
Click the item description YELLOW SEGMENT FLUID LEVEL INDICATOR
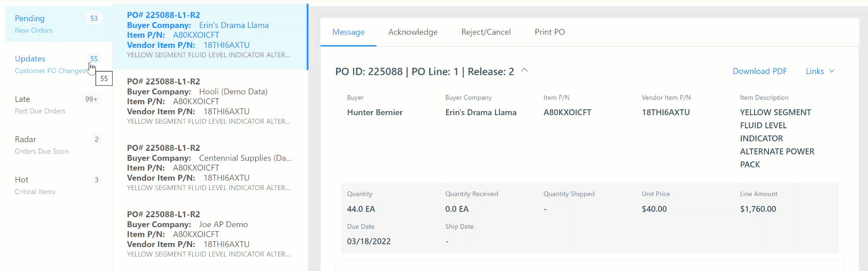tap(777, 138)
